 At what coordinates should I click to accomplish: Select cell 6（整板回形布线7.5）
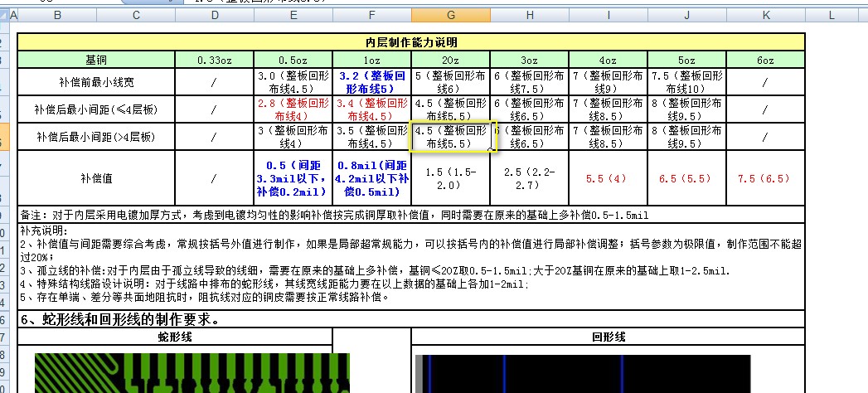[x=530, y=82]
